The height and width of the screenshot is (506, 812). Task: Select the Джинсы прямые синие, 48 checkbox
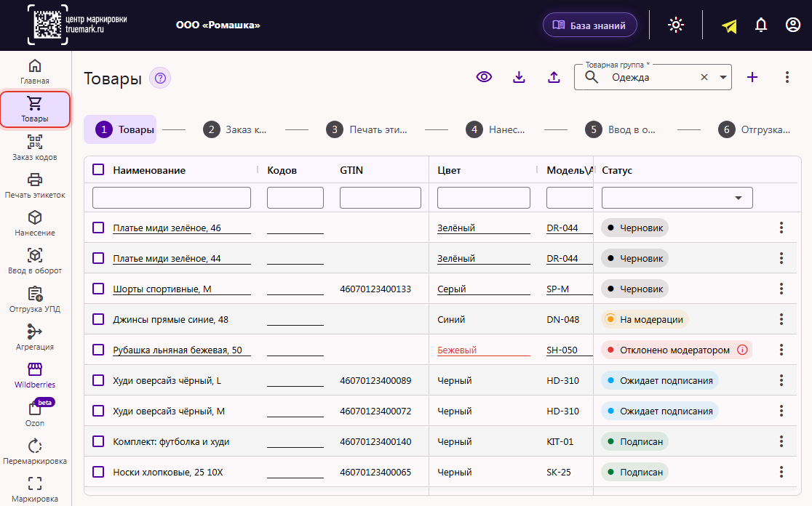tap(98, 319)
